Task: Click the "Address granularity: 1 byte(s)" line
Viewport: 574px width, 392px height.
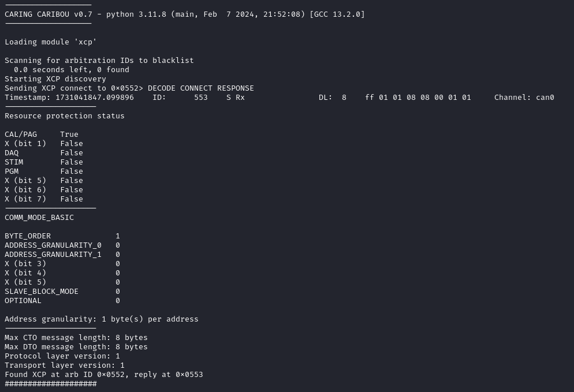Action: [102, 319]
